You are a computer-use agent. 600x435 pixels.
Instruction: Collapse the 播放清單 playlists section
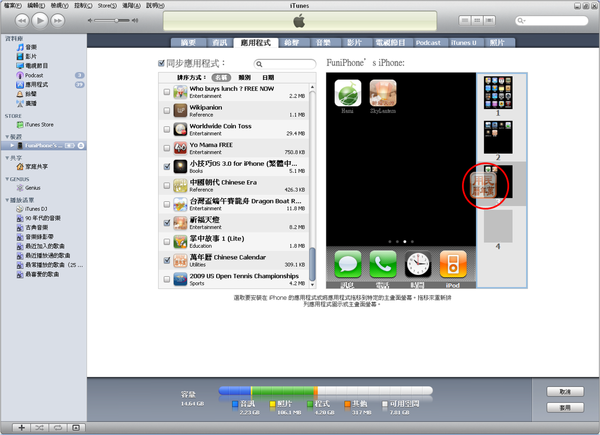(7, 200)
